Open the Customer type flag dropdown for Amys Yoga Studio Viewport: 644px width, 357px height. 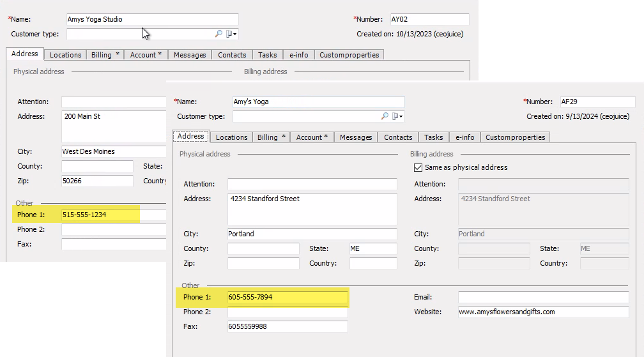pyautogui.click(x=232, y=34)
